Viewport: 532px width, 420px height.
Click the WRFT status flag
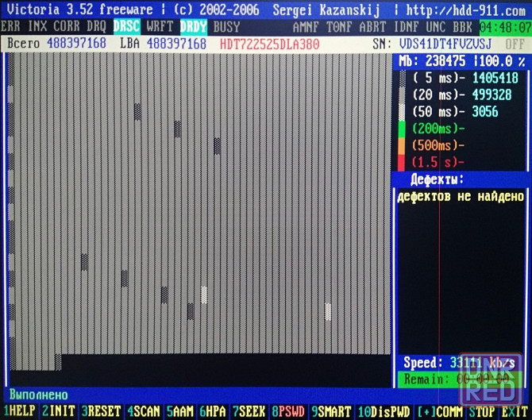click(x=160, y=26)
